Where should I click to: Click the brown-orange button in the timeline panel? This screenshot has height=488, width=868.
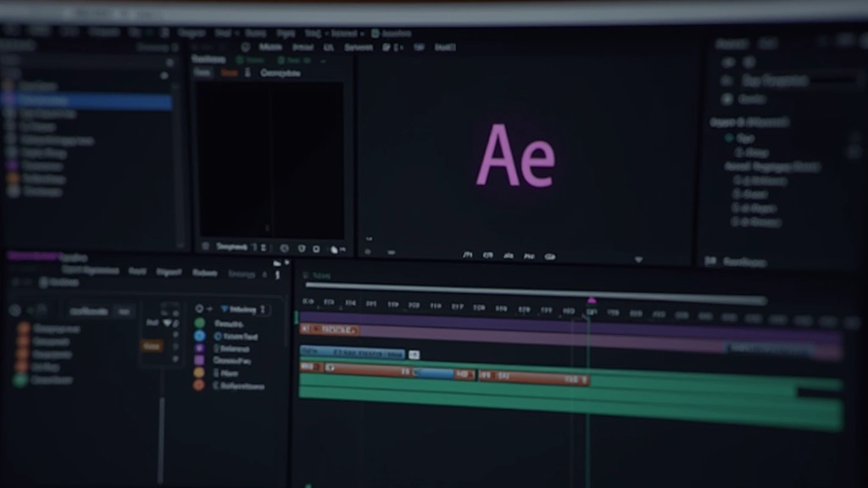click(152, 346)
